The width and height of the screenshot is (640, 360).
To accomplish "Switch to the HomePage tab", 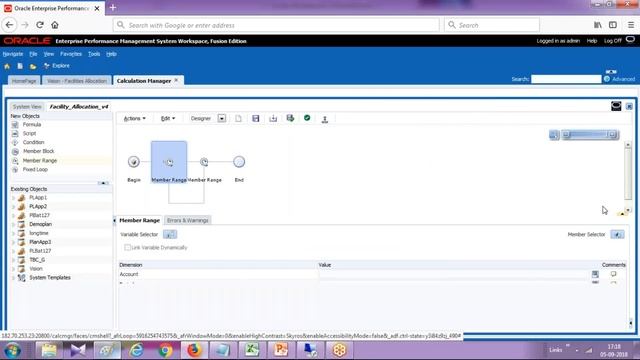I will click(x=24, y=81).
